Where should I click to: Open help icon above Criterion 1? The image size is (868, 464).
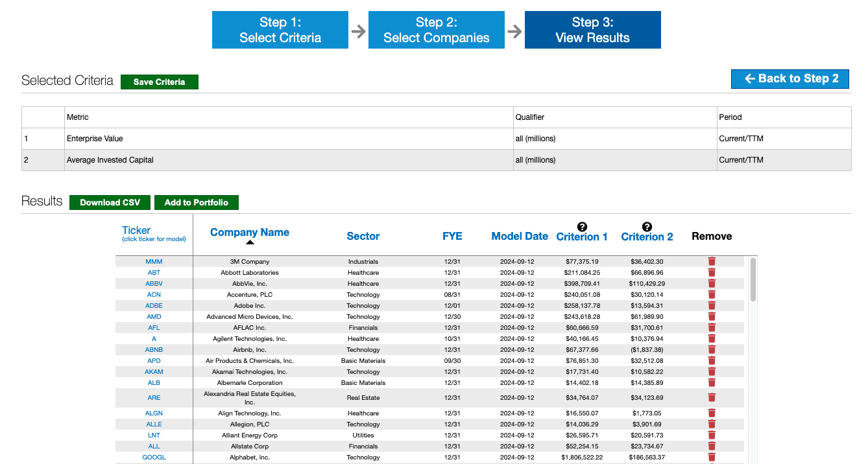point(582,226)
